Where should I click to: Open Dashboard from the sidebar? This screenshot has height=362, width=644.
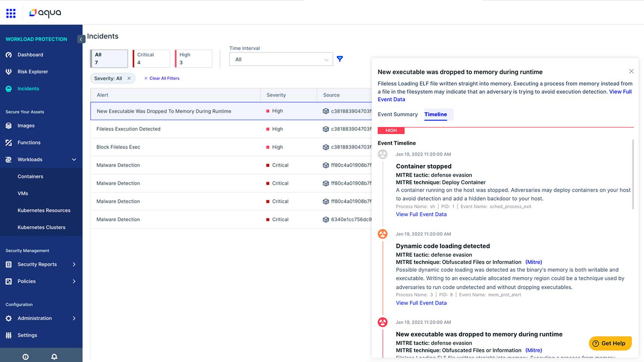pyautogui.click(x=30, y=55)
